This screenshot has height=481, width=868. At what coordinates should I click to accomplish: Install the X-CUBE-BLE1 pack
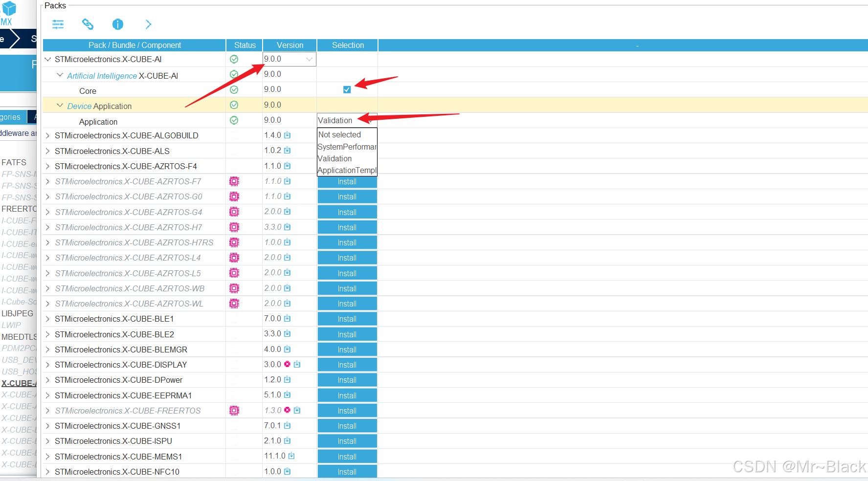[x=347, y=319]
